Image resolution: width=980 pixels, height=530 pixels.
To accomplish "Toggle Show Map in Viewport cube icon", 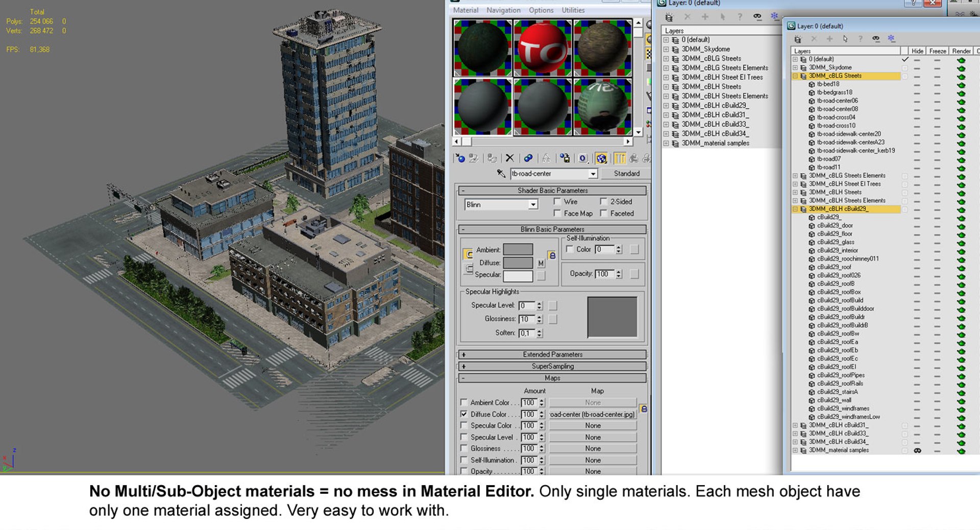I will pos(601,158).
